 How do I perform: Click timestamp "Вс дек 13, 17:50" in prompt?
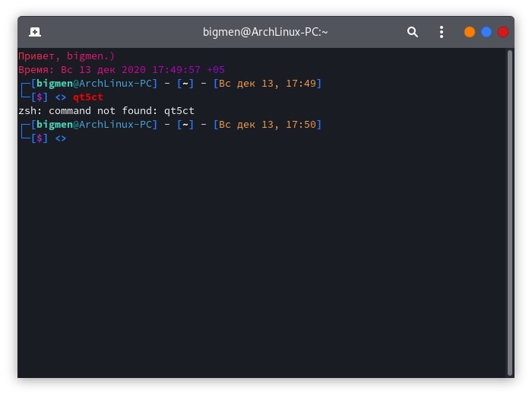point(268,125)
